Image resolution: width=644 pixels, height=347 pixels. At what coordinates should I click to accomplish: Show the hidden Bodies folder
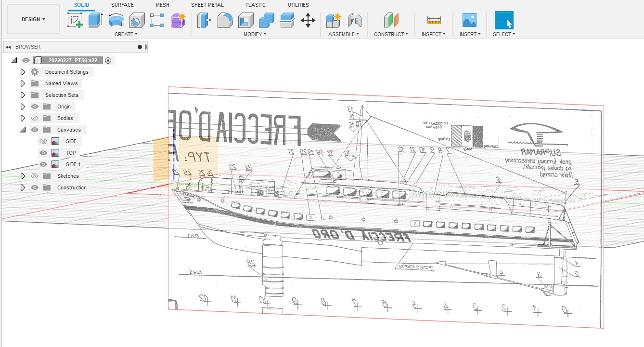click(35, 118)
